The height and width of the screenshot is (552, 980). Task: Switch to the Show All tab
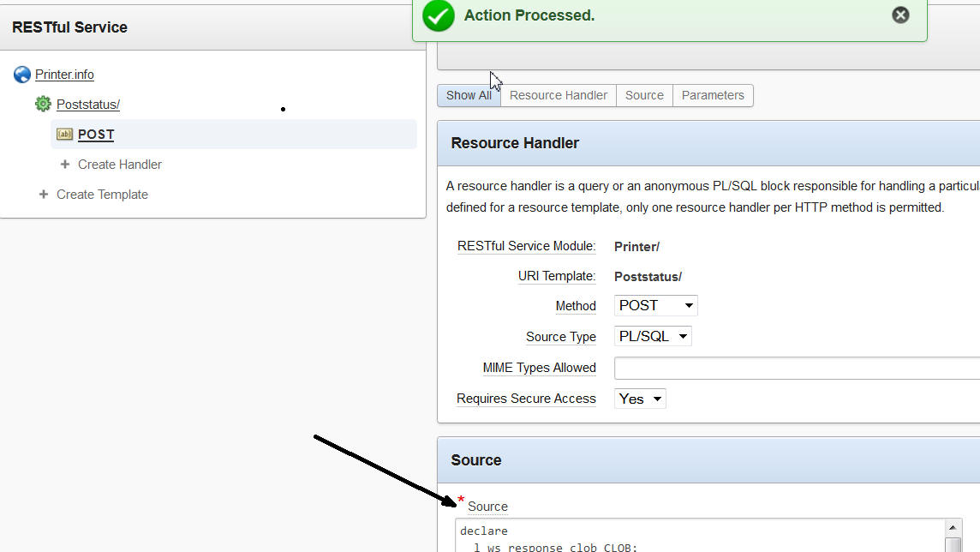469,95
